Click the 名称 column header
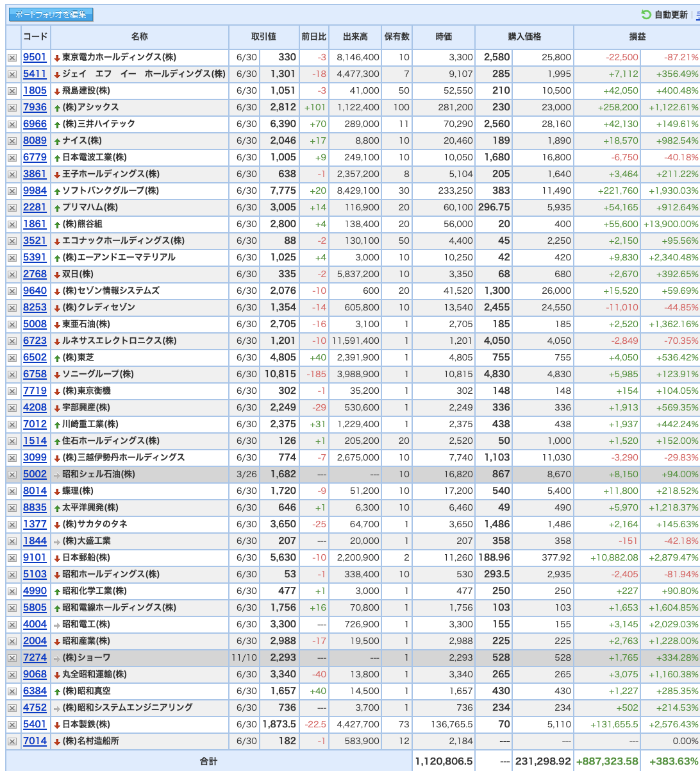 point(140,37)
